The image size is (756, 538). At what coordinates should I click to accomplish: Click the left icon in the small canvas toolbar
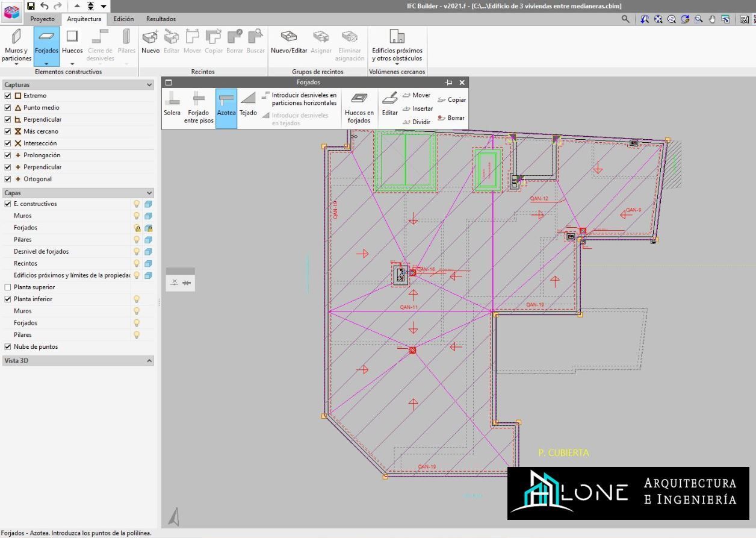pyautogui.click(x=174, y=283)
